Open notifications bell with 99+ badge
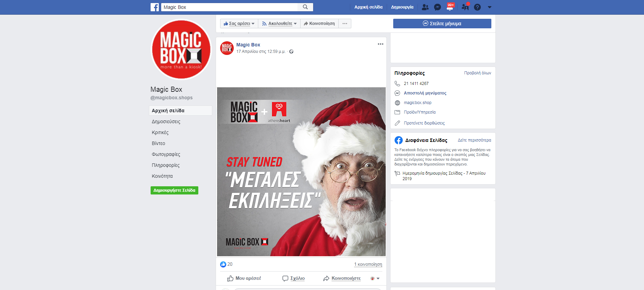644x290 pixels. (x=450, y=8)
